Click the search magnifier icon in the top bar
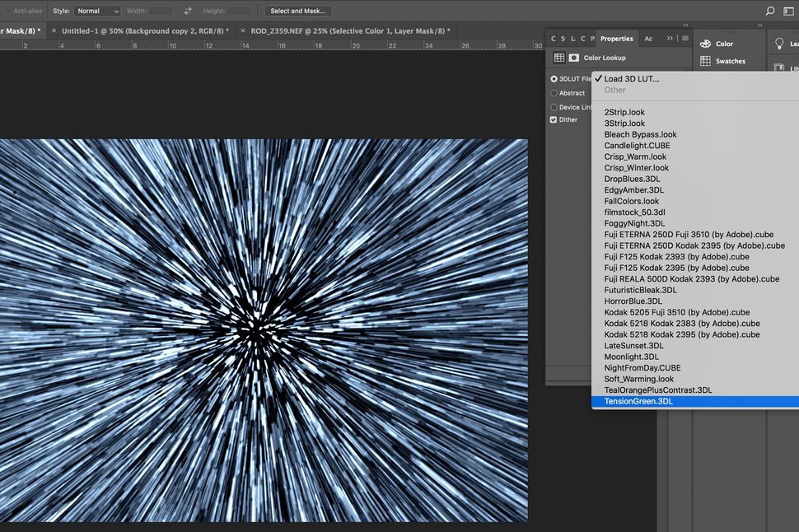This screenshot has width=799, height=532. pyautogui.click(x=769, y=11)
